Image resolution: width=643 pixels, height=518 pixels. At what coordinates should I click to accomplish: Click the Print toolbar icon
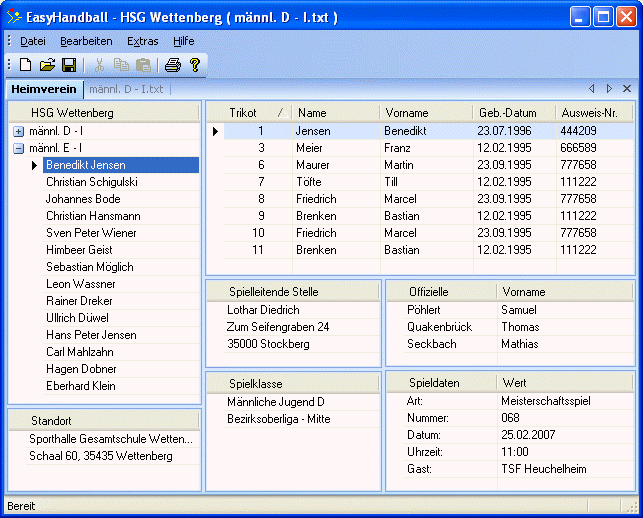172,65
